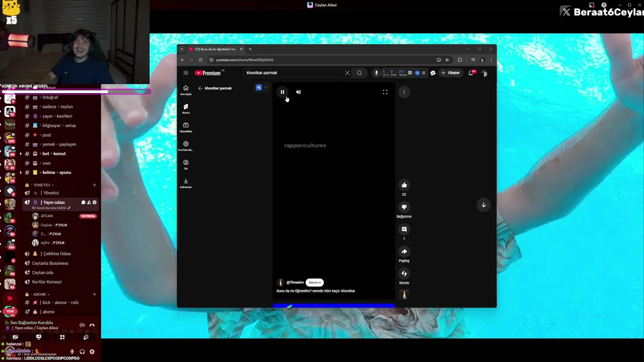Disconnect from Discord voice call
This screenshot has height=362, width=644.
[x=92, y=325]
